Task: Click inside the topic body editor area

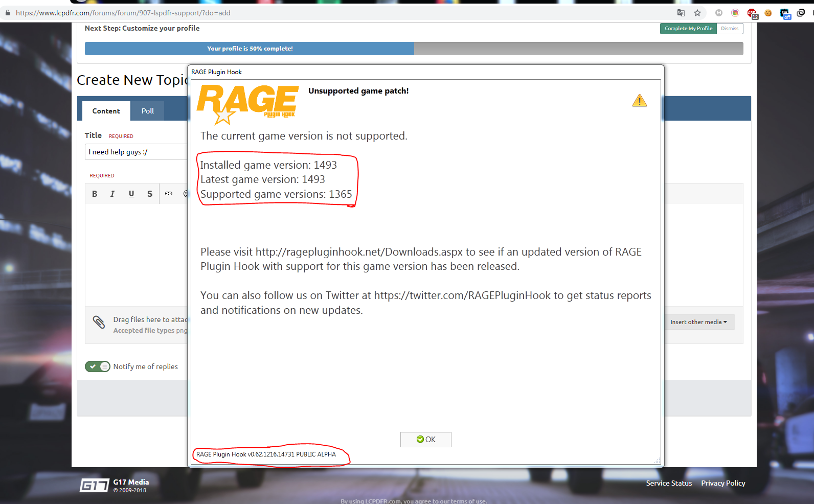Action: pyautogui.click(x=137, y=255)
